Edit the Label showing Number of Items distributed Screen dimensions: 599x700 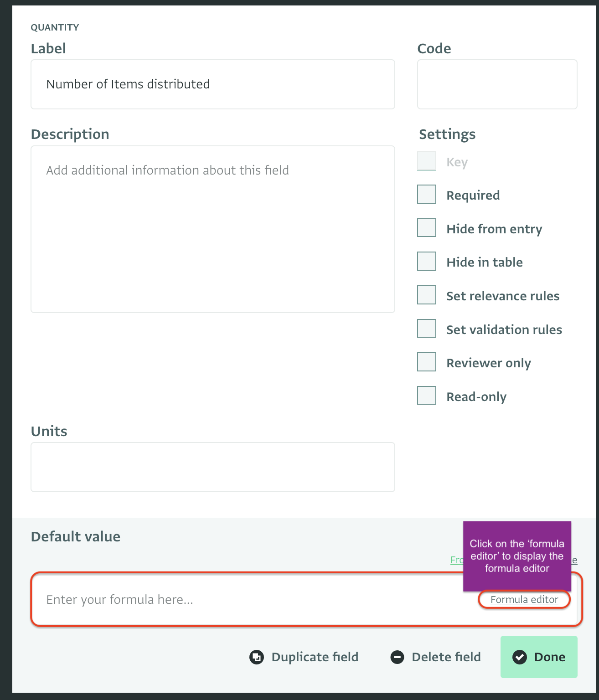pos(212,84)
